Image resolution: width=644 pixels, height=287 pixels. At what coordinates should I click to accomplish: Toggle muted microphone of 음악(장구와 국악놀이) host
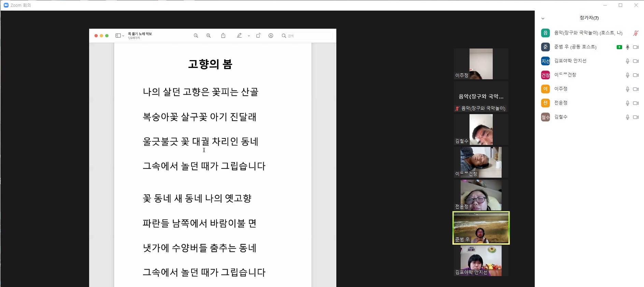click(635, 33)
